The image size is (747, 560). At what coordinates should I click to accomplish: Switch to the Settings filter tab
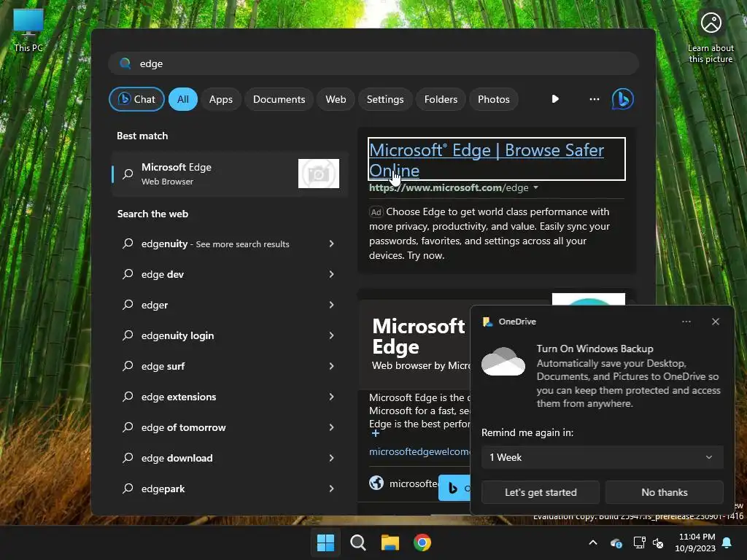[x=385, y=99]
